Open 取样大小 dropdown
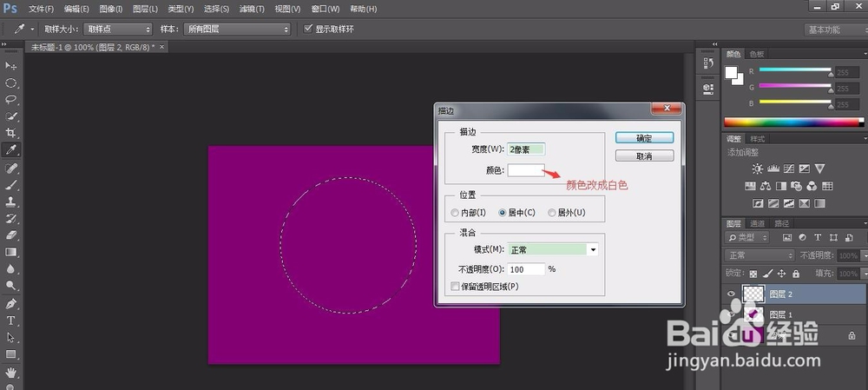This screenshot has width=868, height=390. [117, 29]
